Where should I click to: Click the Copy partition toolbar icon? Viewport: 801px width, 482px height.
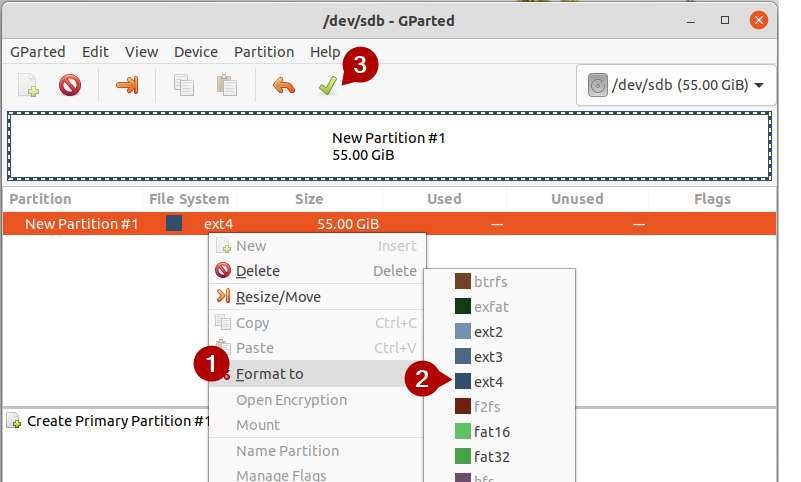pyautogui.click(x=183, y=85)
